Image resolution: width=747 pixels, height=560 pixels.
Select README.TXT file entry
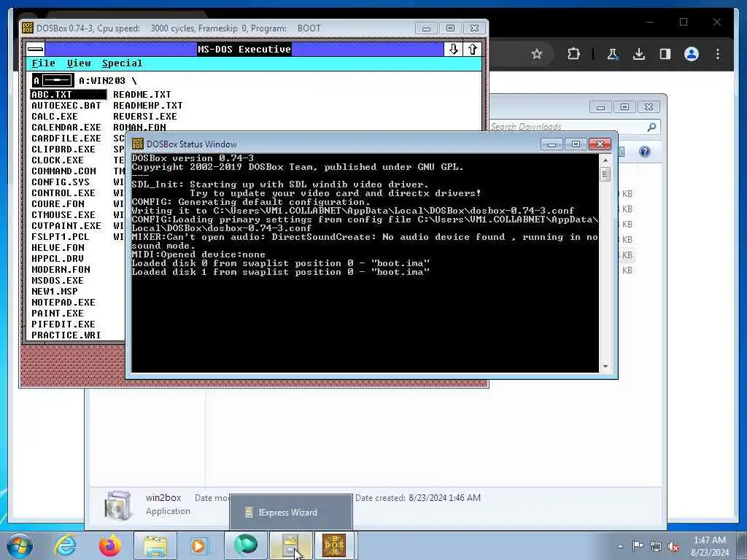(142, 94)
